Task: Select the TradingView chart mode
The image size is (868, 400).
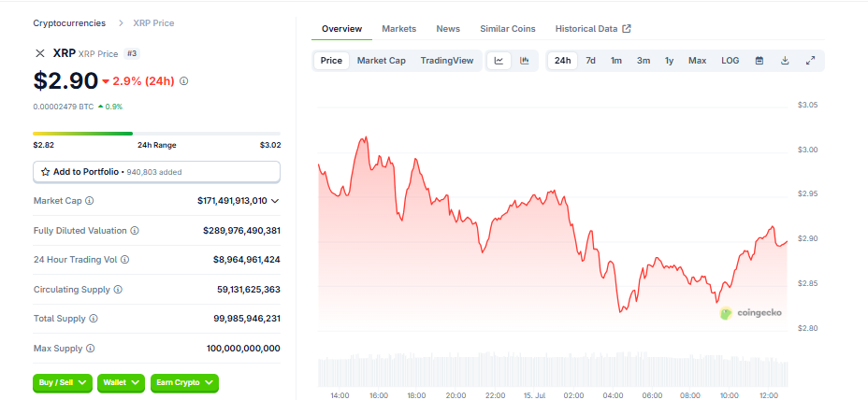Action: coord(447,61)
